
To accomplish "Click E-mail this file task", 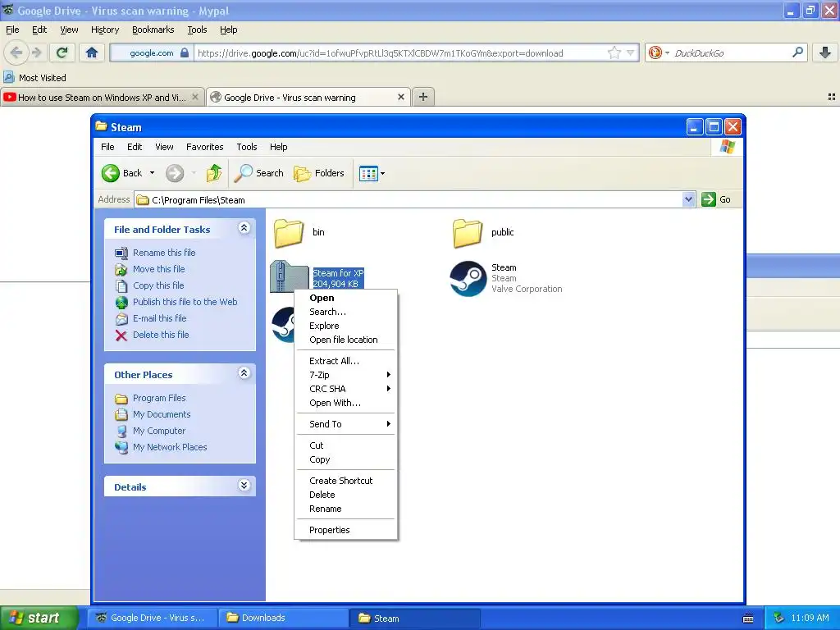I will pyautogui.click(x=160, y=318).
